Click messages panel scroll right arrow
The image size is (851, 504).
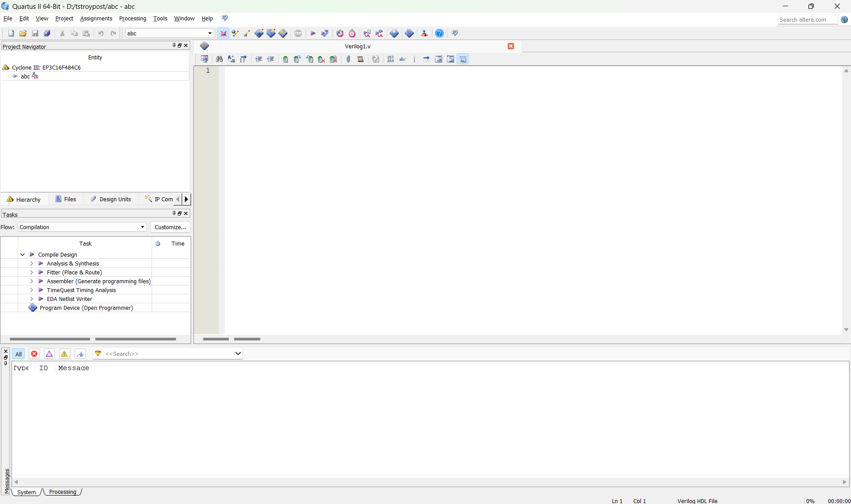844,482
